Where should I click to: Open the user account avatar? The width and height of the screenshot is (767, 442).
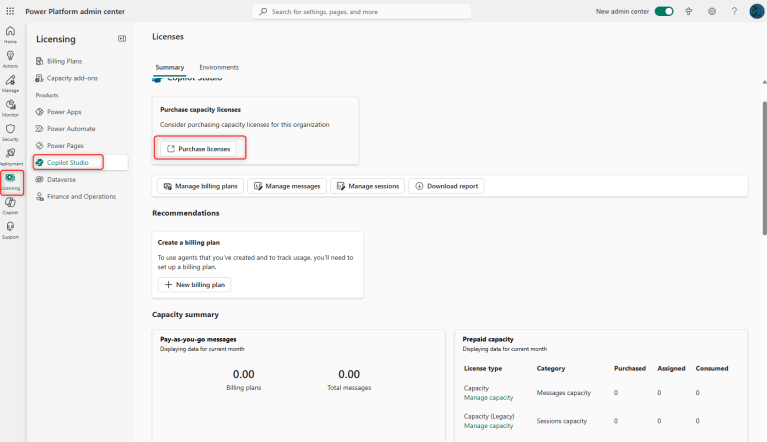pos(757,11)
